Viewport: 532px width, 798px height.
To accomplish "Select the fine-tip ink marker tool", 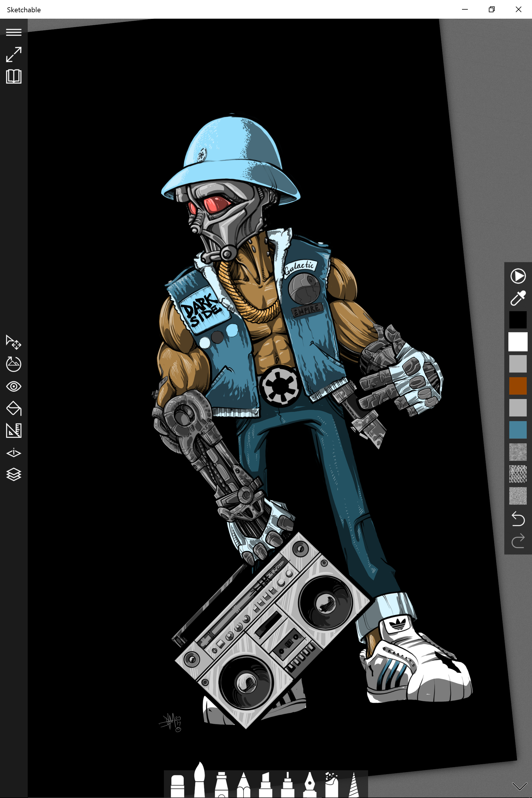I will [x=287, y=784].
